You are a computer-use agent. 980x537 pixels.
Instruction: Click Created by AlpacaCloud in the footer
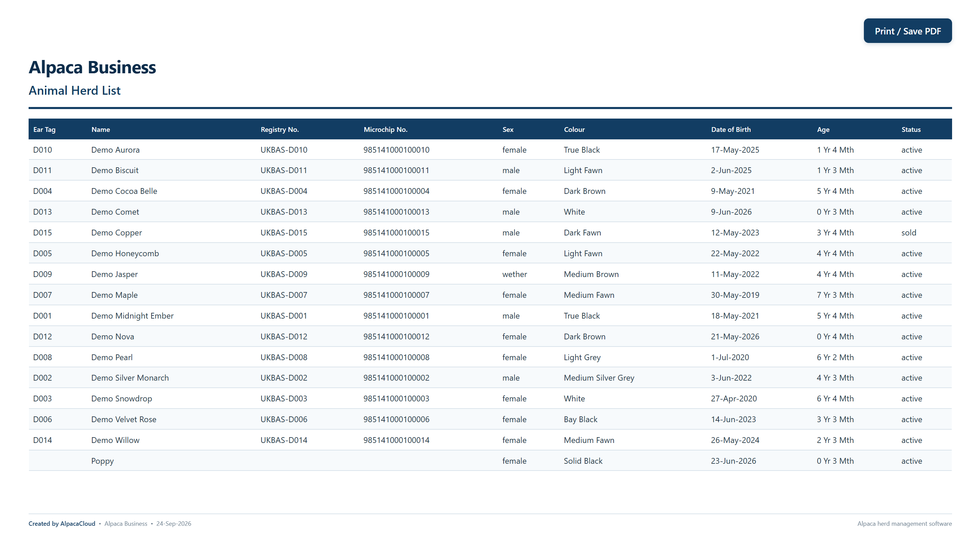[62, 524]
